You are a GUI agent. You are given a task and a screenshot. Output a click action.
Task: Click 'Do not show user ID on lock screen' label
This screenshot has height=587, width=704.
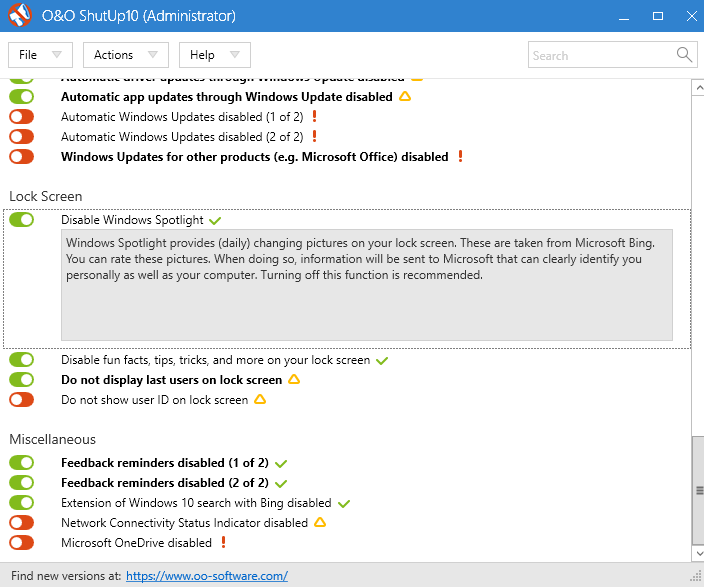[x=154, y=400]
